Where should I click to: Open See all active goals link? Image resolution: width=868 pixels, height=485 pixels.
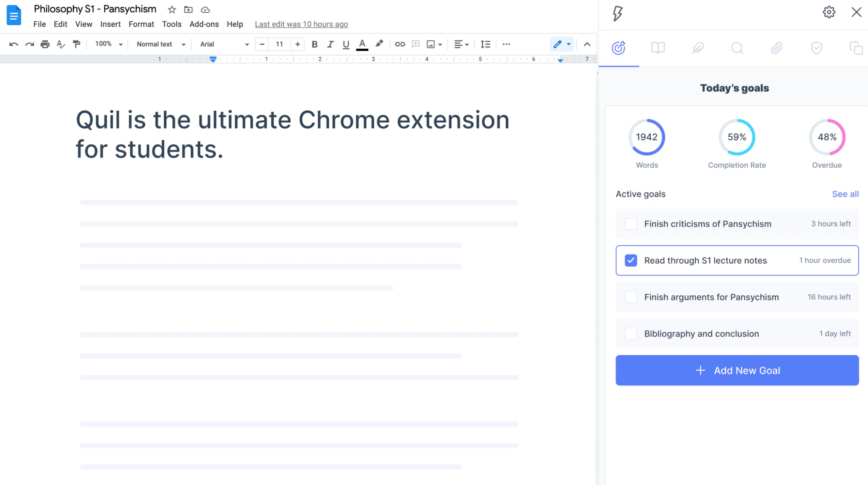coord(845,194)
